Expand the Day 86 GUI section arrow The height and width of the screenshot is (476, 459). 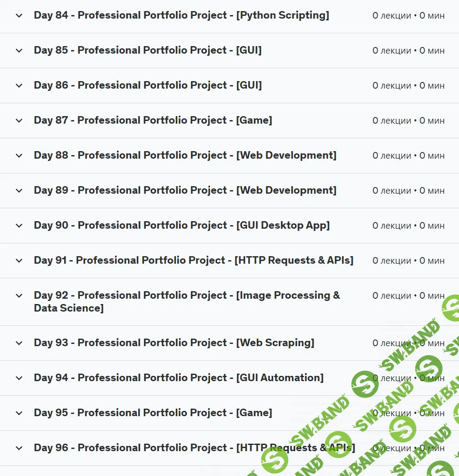pos(19,86)
